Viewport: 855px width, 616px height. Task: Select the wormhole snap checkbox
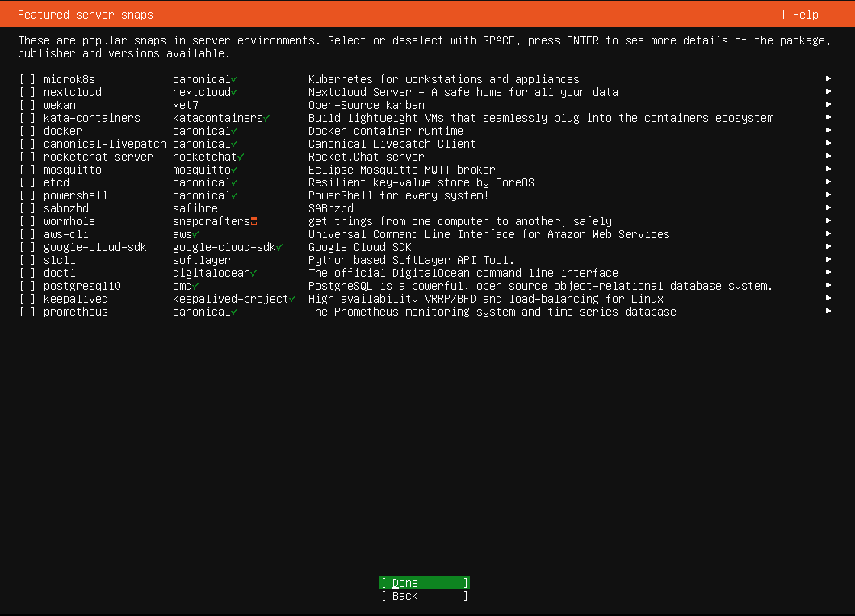coord(27,221)
